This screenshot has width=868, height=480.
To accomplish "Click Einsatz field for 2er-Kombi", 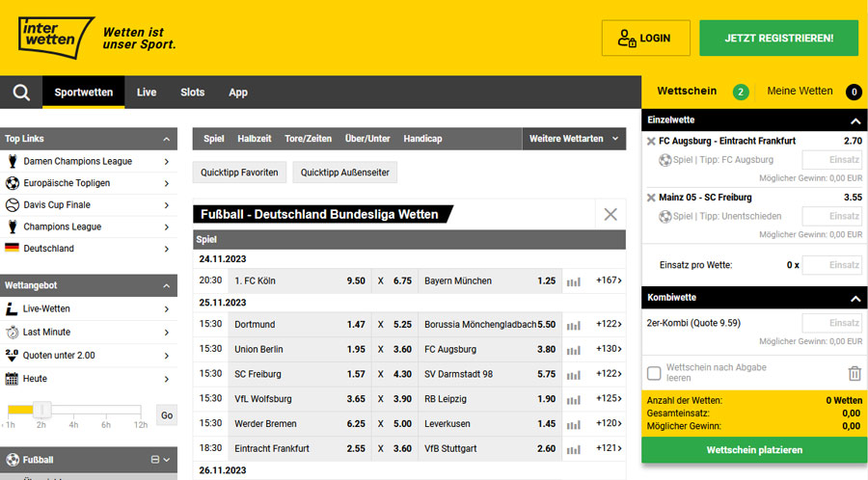I will [x=832, y=323].
